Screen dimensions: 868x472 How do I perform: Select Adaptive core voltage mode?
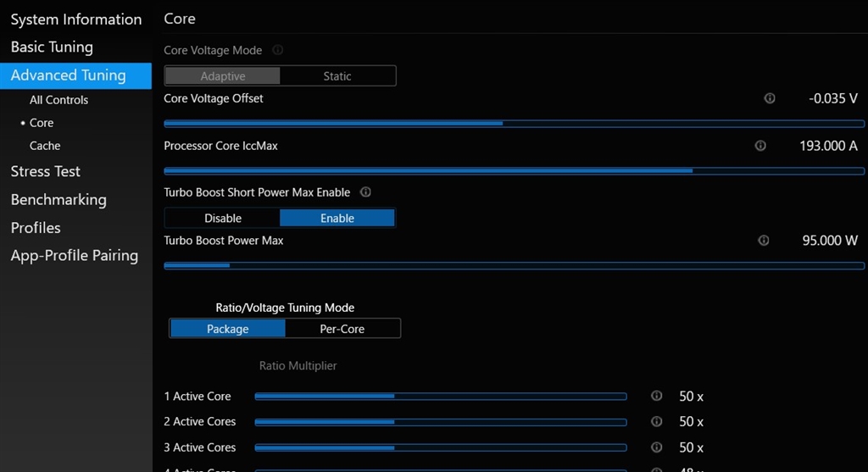coord(223,75)
